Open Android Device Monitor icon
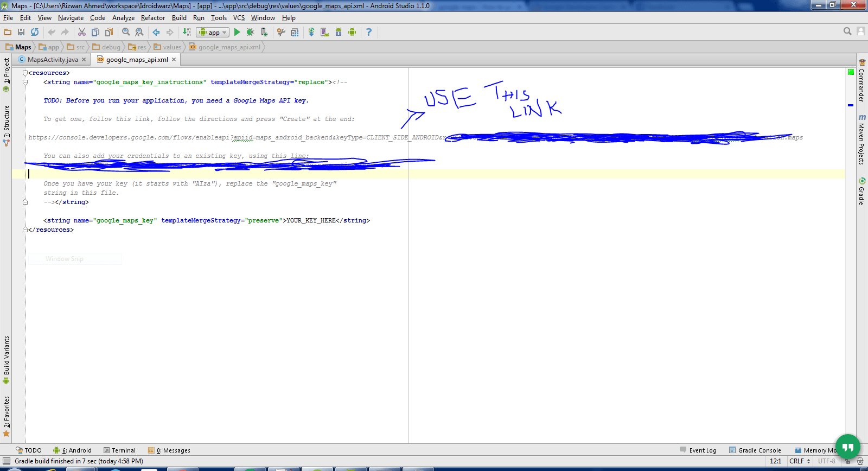The width and height of the screenshot is (868, 471). pos(352,32)
